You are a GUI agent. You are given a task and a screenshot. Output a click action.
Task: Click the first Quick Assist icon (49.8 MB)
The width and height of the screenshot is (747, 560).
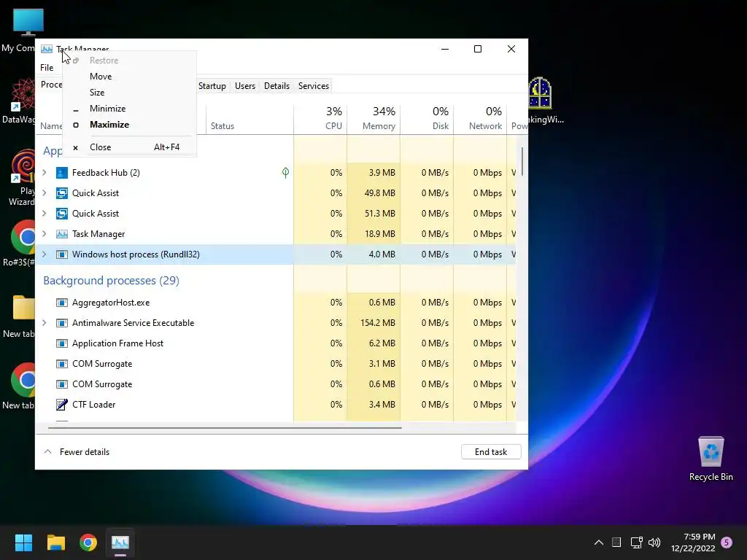62,192
